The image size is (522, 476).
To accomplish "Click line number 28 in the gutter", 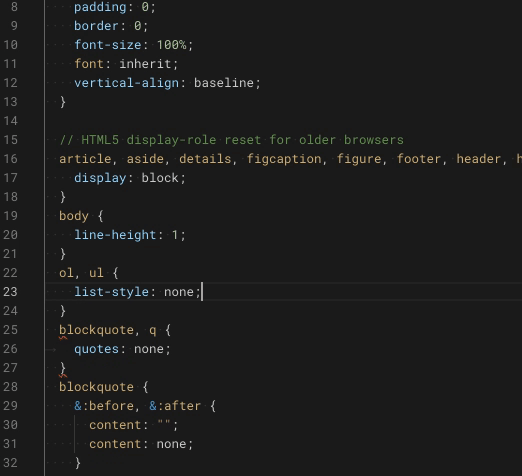I will [10, 387].
